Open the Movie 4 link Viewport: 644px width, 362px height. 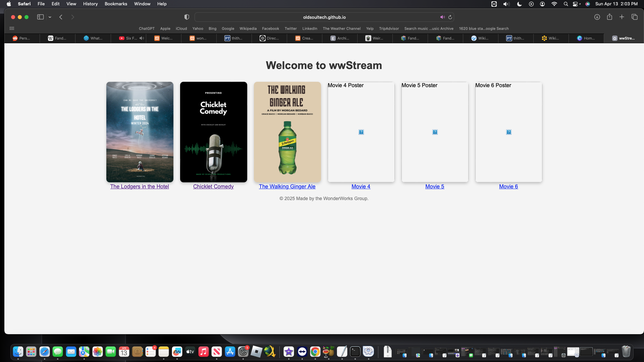coord(361,187)
